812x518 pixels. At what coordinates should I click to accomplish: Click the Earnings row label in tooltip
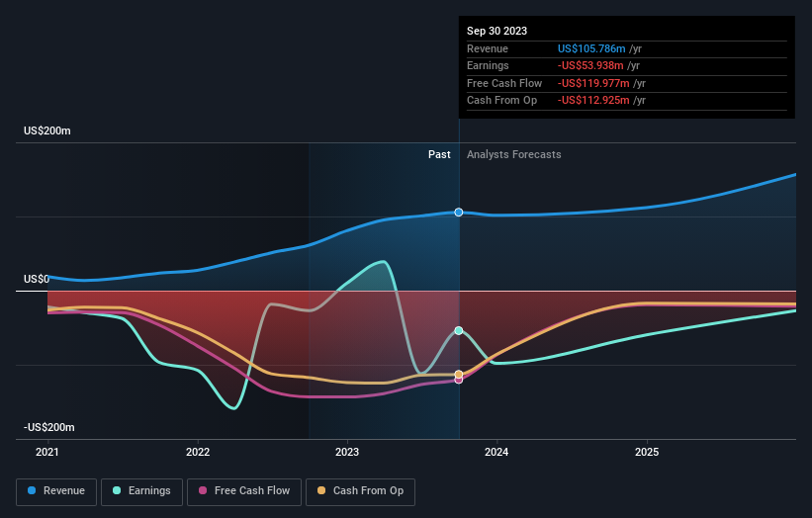[488, 65]
